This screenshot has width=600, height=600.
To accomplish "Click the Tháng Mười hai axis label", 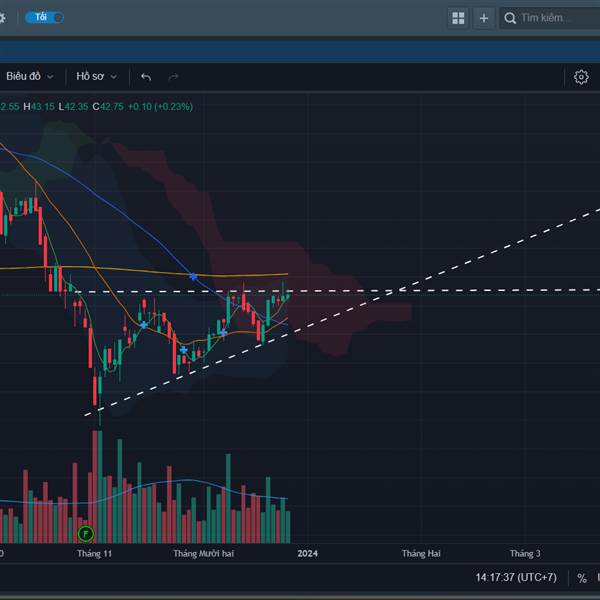I will pyautogui.click(x=203, y=553).
